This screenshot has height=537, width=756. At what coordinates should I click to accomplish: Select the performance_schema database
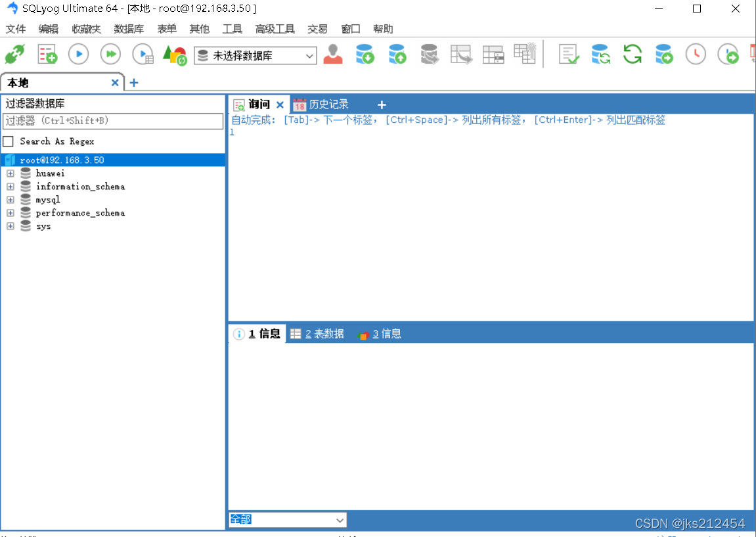(81, 213)
